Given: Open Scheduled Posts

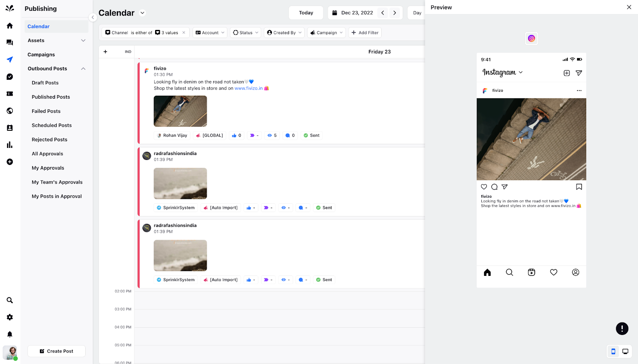Looking at the screenshot, I should 52,125.
